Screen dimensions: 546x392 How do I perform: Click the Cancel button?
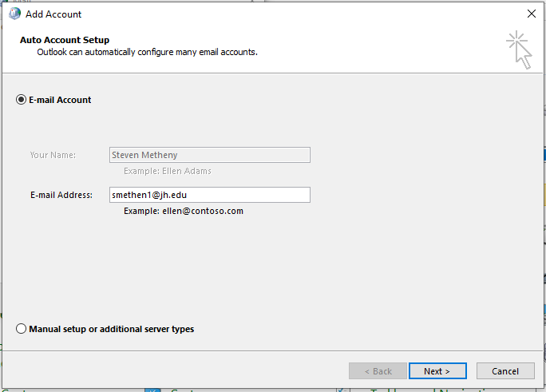coord(505,371)
